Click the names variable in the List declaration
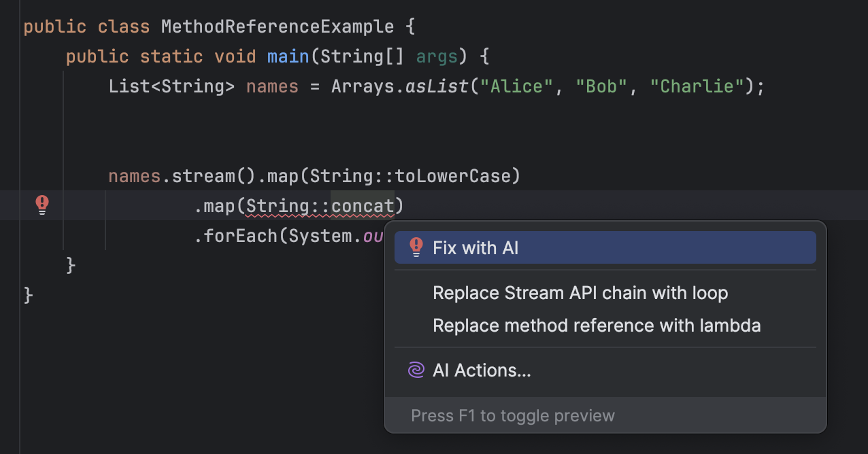Viewport: 868px width, 454px height. (x=272, y=87)
